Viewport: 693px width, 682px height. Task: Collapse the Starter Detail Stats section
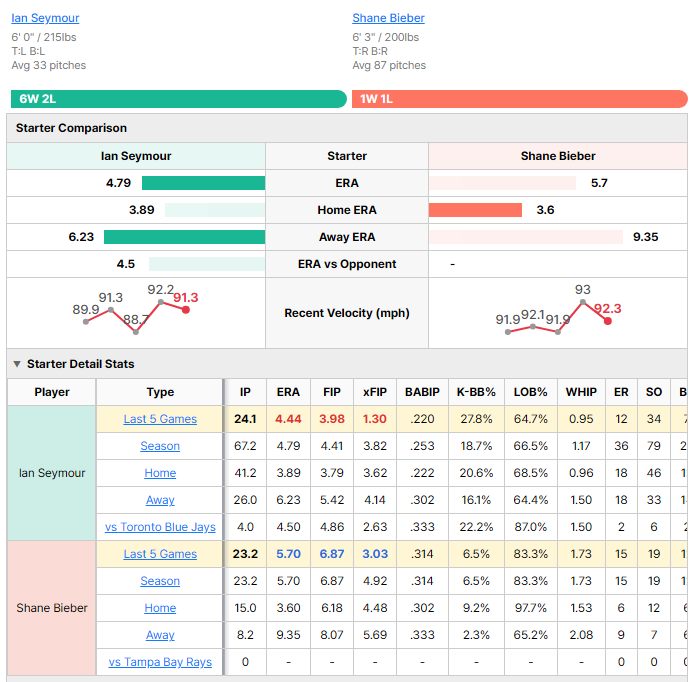(x=17, y=364)
